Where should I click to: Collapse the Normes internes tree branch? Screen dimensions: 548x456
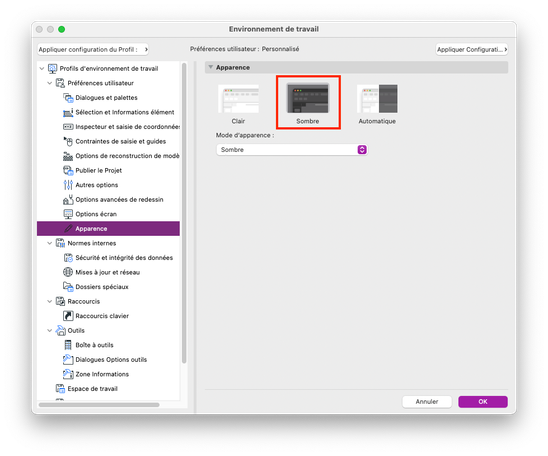pos(50,243)
